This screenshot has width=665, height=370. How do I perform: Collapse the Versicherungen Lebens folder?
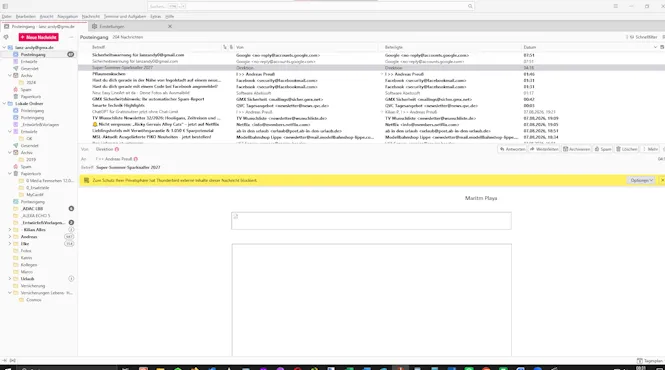click(10, 293)
